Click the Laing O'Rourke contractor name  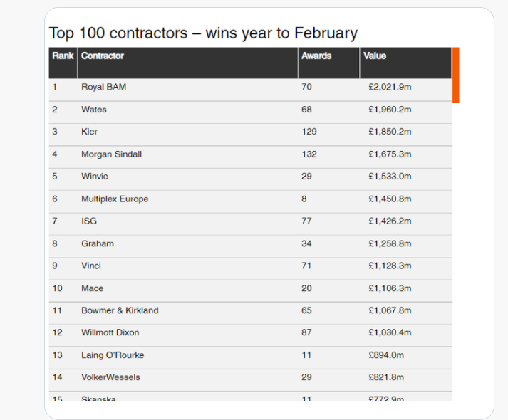(x=113, y=355)
